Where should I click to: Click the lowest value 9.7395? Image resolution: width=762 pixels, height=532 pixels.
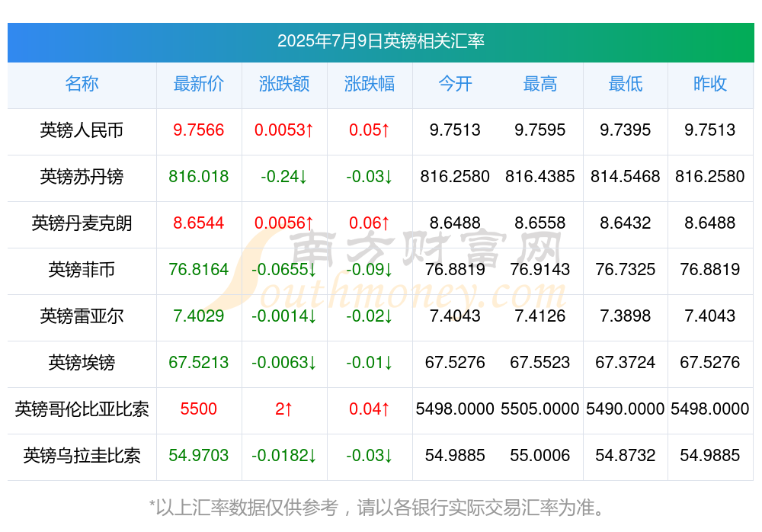[626, 130]
